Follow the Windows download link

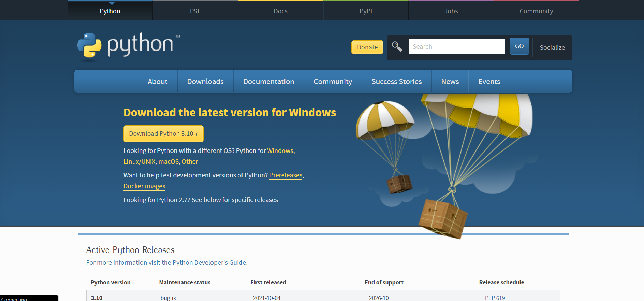pyautogui.click(x=280, y=150)
